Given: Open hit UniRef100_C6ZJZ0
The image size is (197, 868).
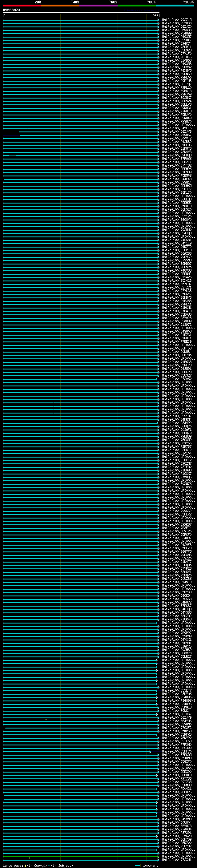Looking at the screenshot, I should point(177,26).
